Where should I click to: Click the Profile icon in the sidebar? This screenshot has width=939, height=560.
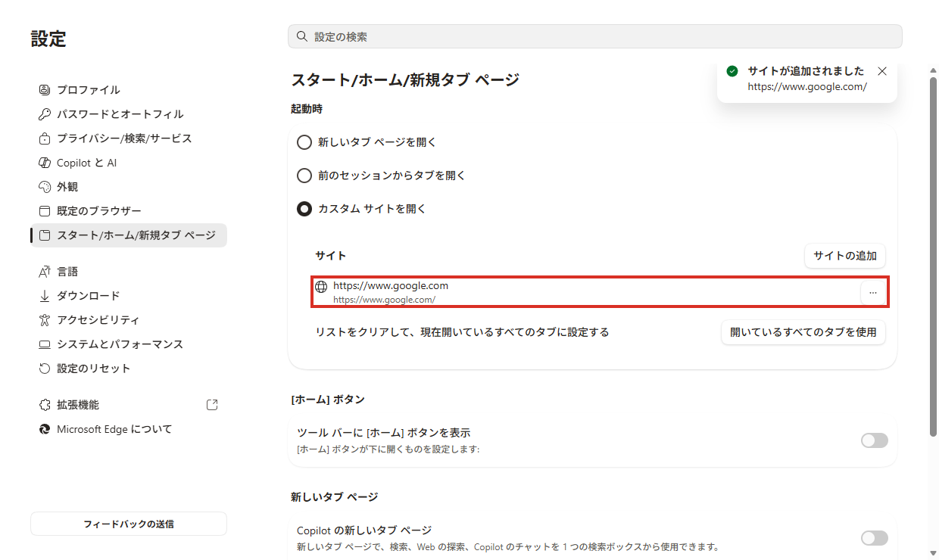point(44,90)
